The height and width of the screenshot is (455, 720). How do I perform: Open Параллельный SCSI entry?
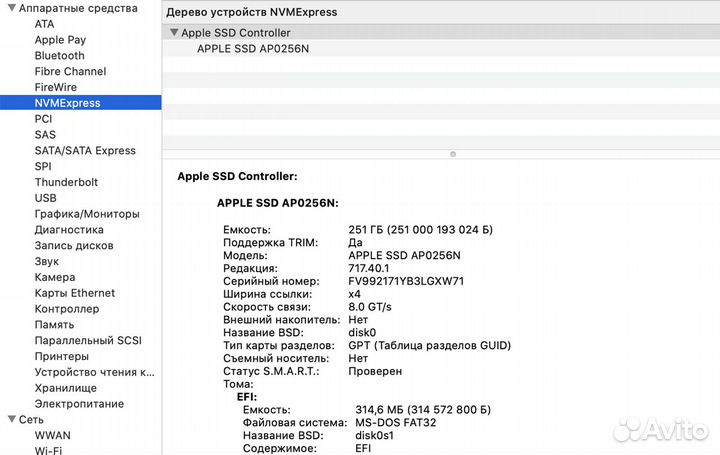pos(88,341)
